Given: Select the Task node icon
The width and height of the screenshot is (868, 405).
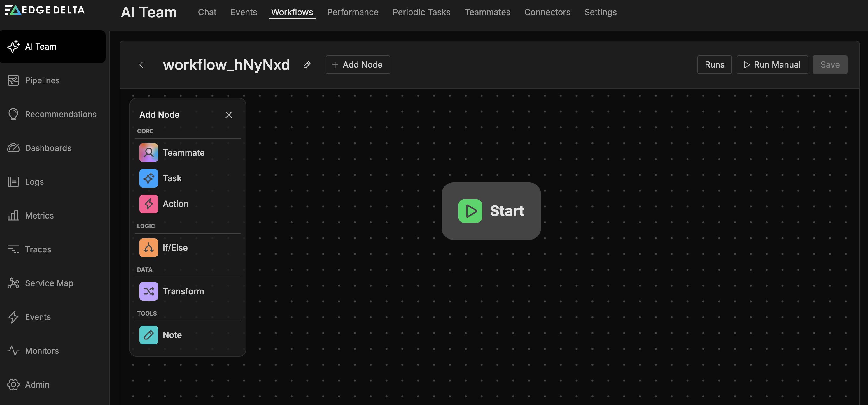Looking at the screenshot, I should coord(148,178).
